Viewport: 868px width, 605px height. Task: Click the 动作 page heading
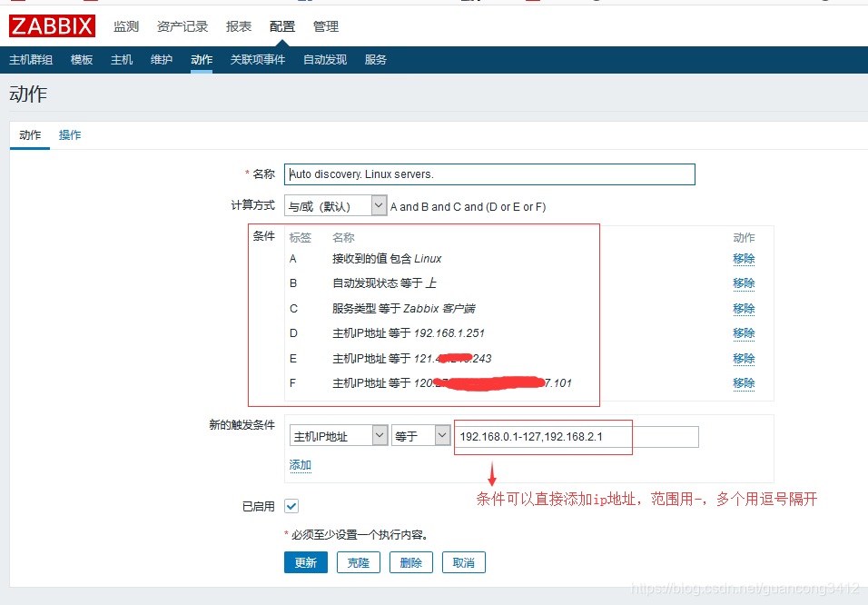coord(27,94)
